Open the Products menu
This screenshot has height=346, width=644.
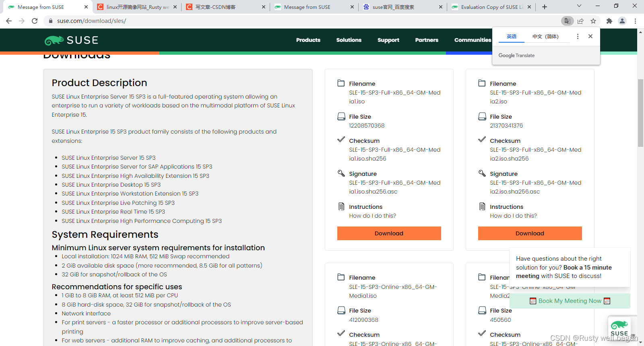click(308, 40)
